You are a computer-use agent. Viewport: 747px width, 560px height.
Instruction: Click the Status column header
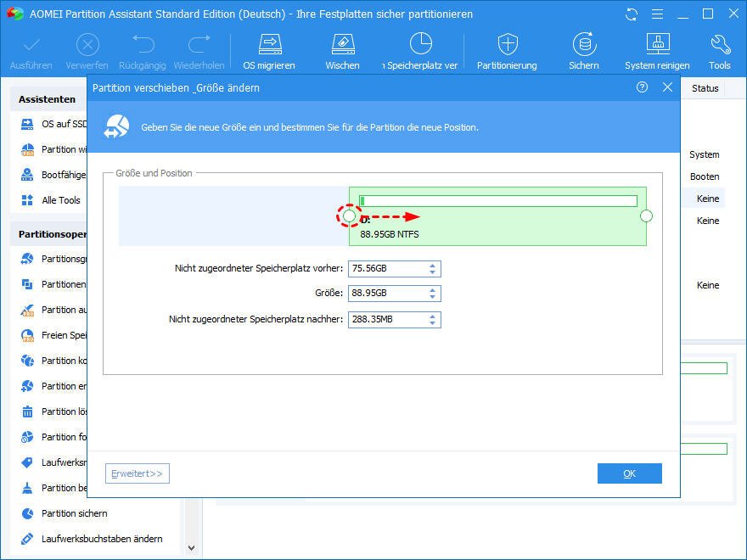(x=705, y=88)
